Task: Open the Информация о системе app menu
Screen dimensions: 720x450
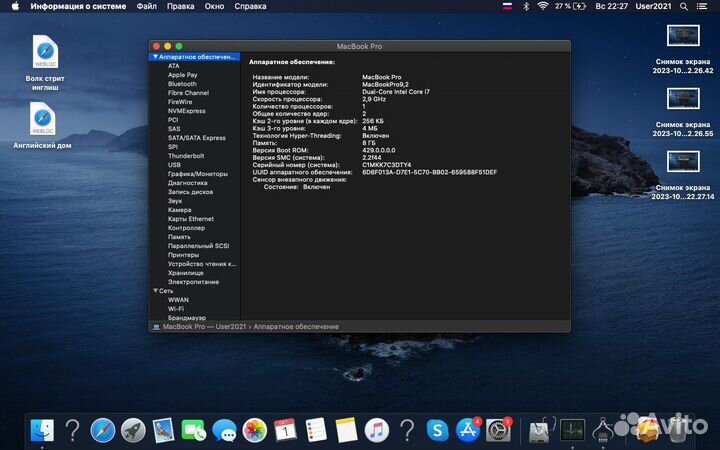Action: pyautogui.click(x=78, y=6)
